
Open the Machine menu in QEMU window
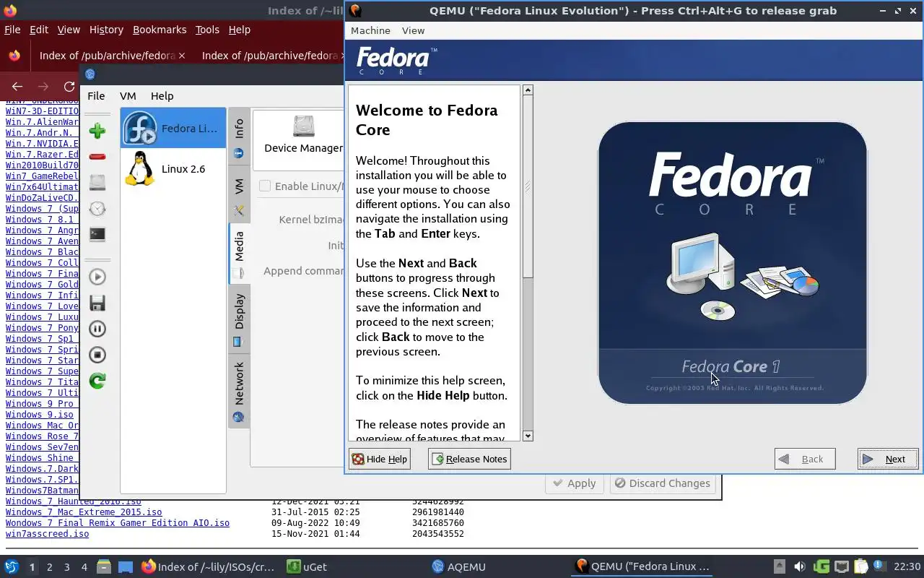coord(370,30)
